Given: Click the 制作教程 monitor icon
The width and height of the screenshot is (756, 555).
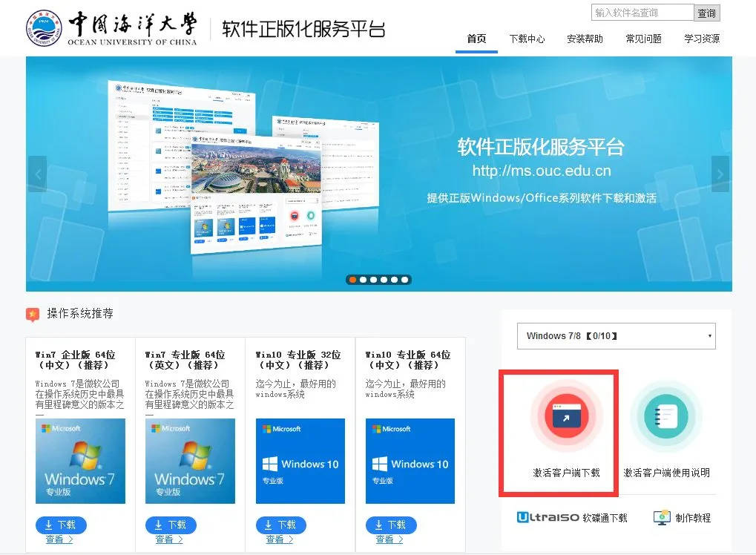Looking at the screenshot, I should [662, 517].
